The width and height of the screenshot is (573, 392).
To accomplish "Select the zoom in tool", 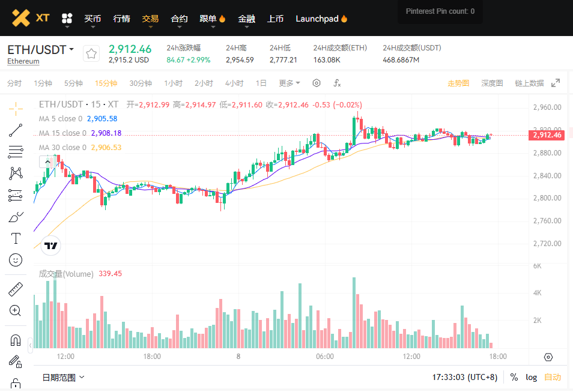I will click(16, 310).
